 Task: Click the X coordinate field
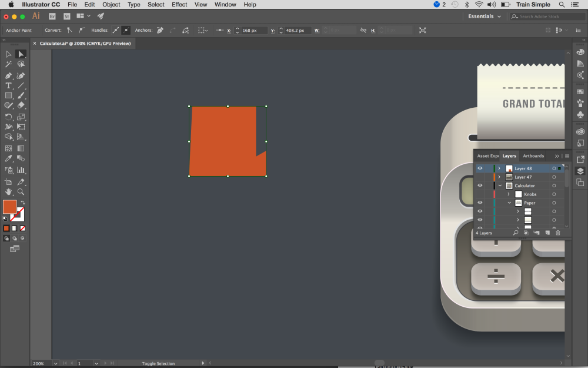(x=254, y=31)
